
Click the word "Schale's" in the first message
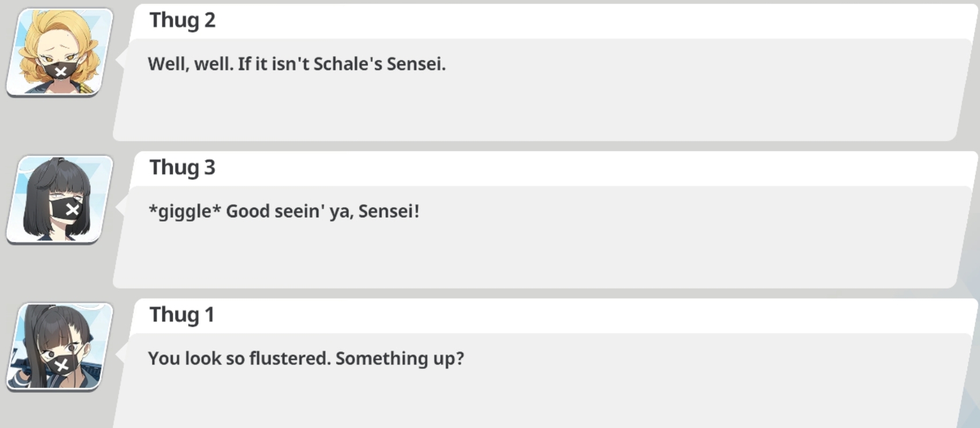pyautogui.click(x=347, y=64)
